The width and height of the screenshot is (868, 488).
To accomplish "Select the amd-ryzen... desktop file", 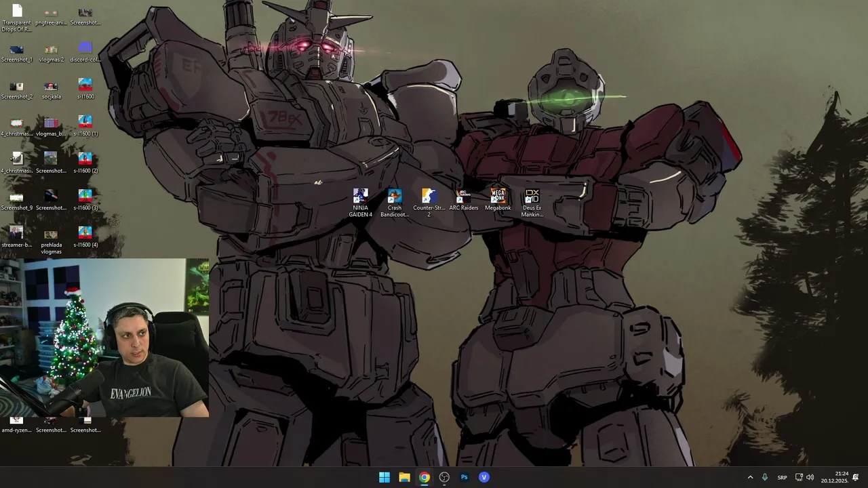I will pyautogui.click(x=17, y=426).
